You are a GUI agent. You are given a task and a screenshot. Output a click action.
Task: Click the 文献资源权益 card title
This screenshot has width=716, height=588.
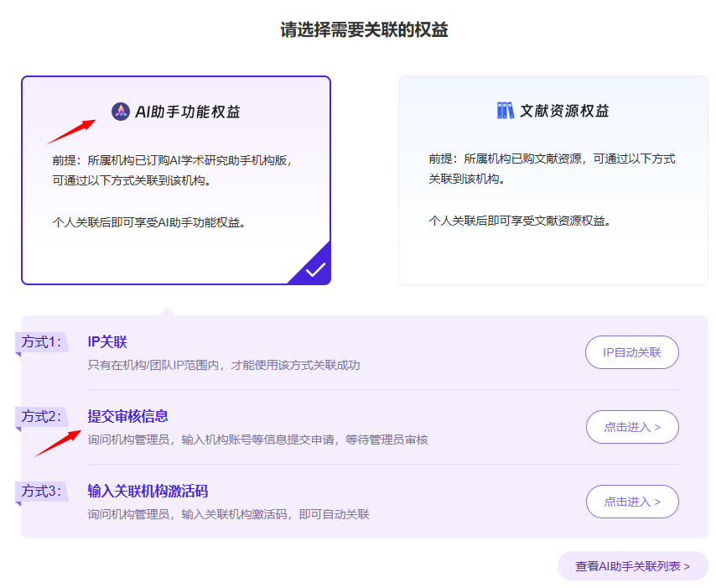[564, 111]
